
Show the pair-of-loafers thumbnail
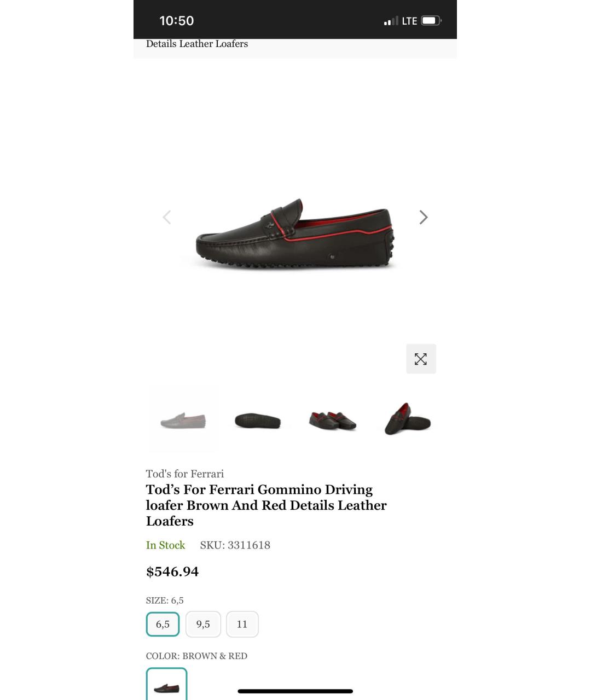pos(333,421)
